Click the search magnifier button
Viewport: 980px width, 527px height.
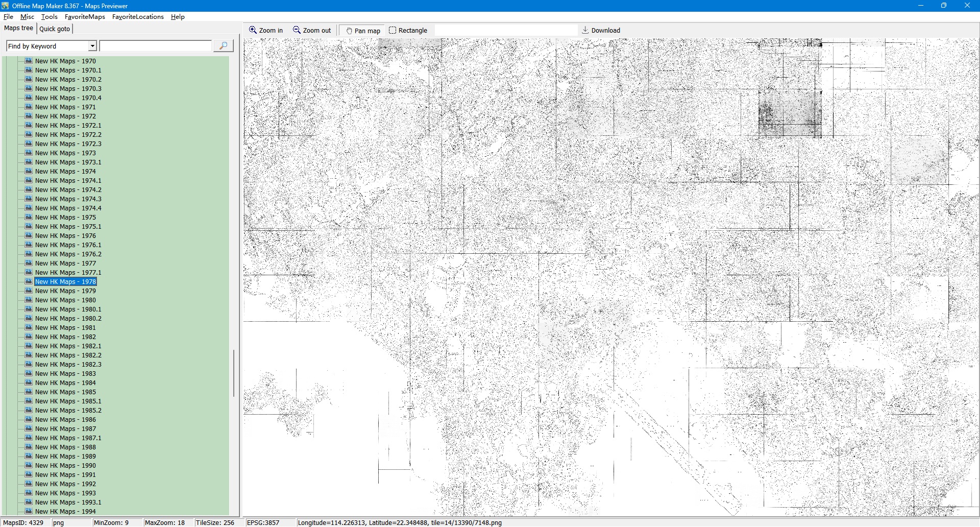(x=223, y=46)
